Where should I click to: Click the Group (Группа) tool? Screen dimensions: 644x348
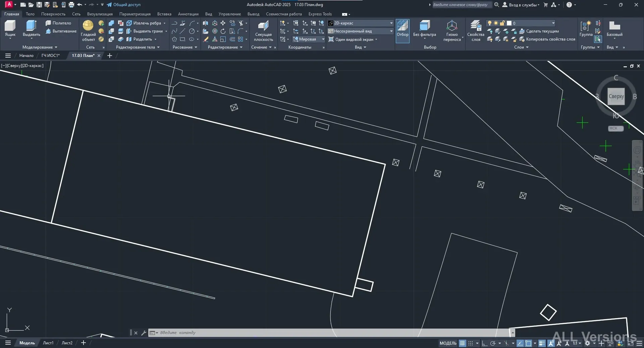(x=586, y=29)
